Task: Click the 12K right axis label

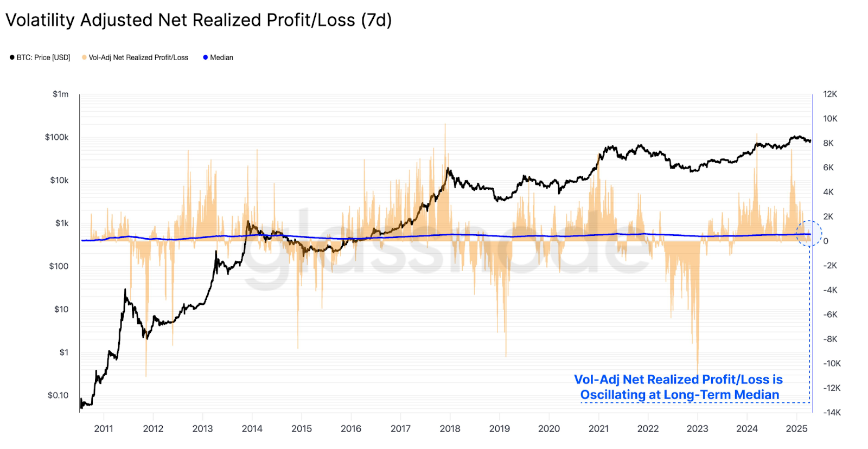Action: pos(830,94)
